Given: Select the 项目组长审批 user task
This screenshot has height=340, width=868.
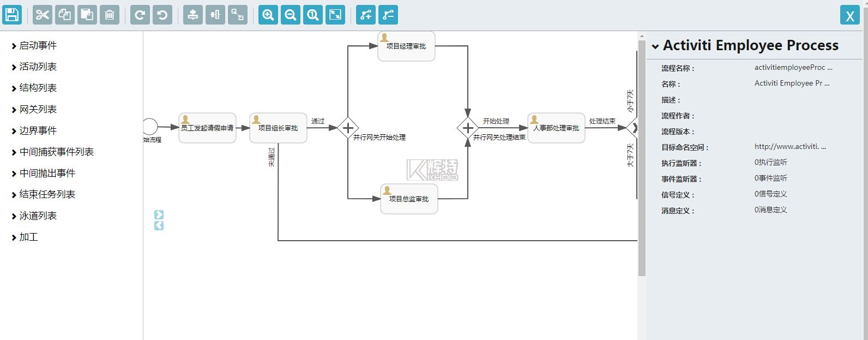Looking at the screenshot, I should [x=278, y=128].
